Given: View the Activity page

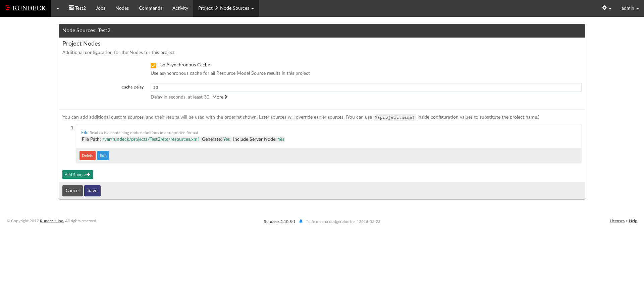Looking at the screenshot, I should [180, 8].
